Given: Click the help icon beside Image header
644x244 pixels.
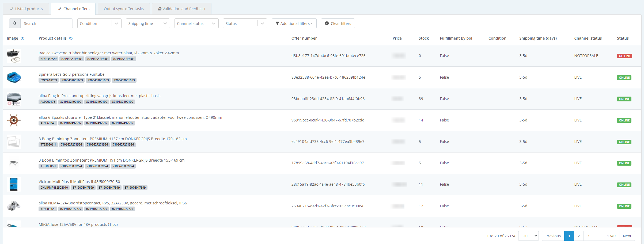Looking at the screenshot, I should tap(22, 38).
